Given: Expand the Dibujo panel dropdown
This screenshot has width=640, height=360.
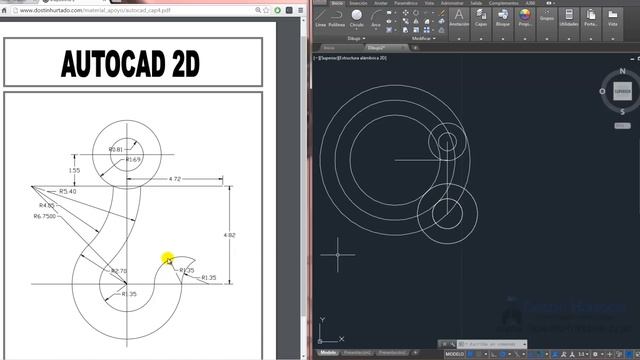Looking at the screenshot, I should (x=356, y=38).
